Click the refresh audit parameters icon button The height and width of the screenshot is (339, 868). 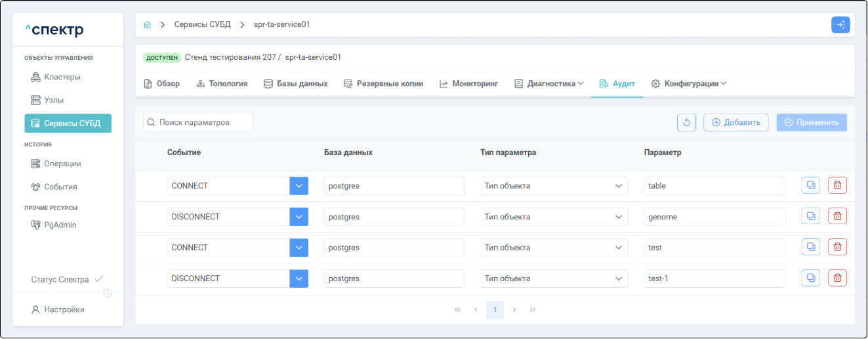coord(686,122)
